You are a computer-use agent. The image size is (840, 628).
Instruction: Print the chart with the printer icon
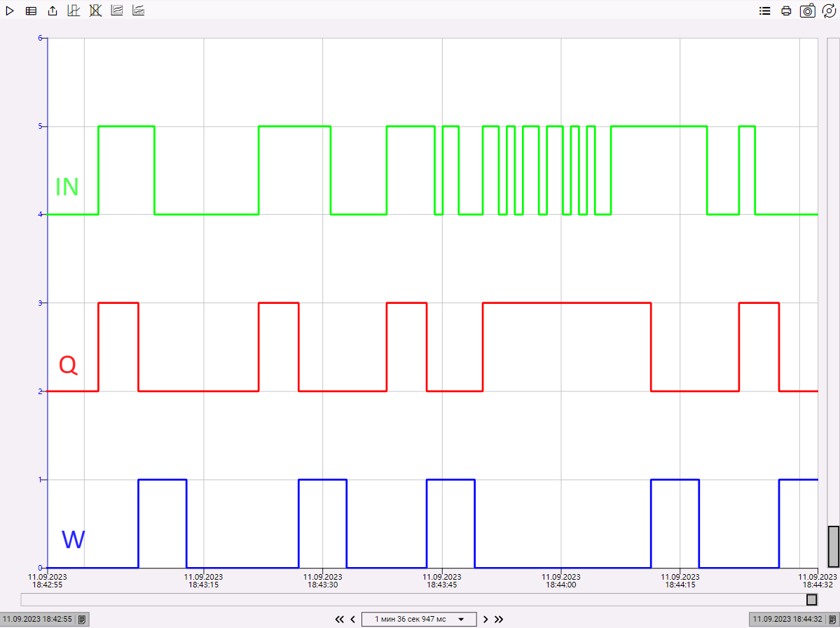[x=786, y=11]
